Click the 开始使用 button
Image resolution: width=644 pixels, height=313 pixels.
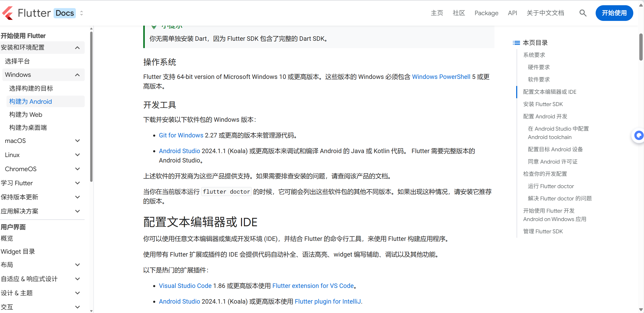coord(614,13)
